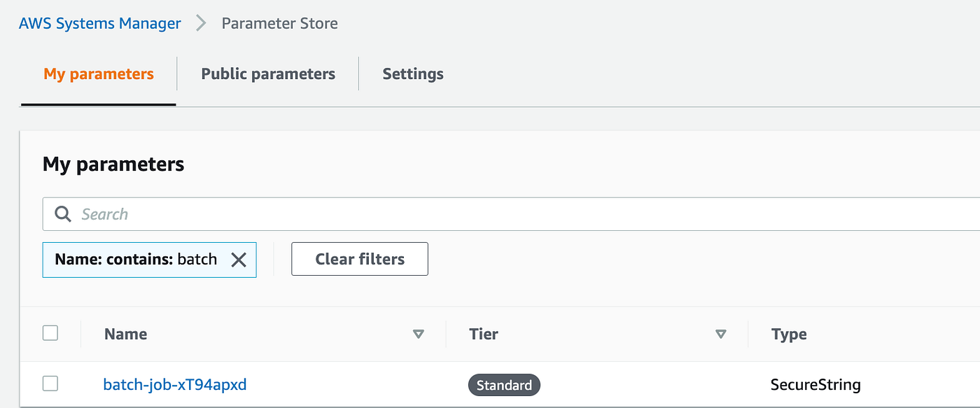980x408 pixels.
Task: Sort by Name column arrow
Action: [419, 335]
